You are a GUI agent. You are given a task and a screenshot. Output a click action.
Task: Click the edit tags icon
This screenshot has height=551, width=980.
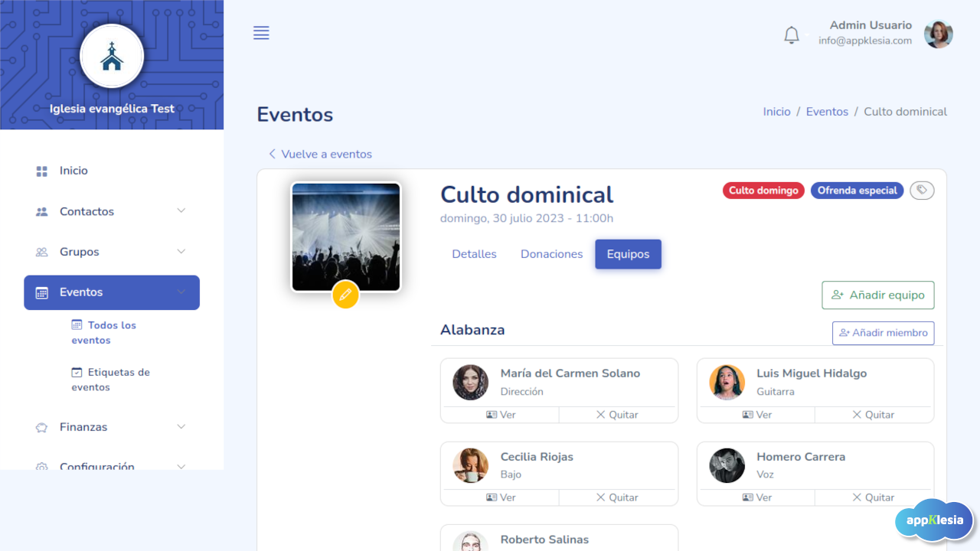tap(922, 191)
